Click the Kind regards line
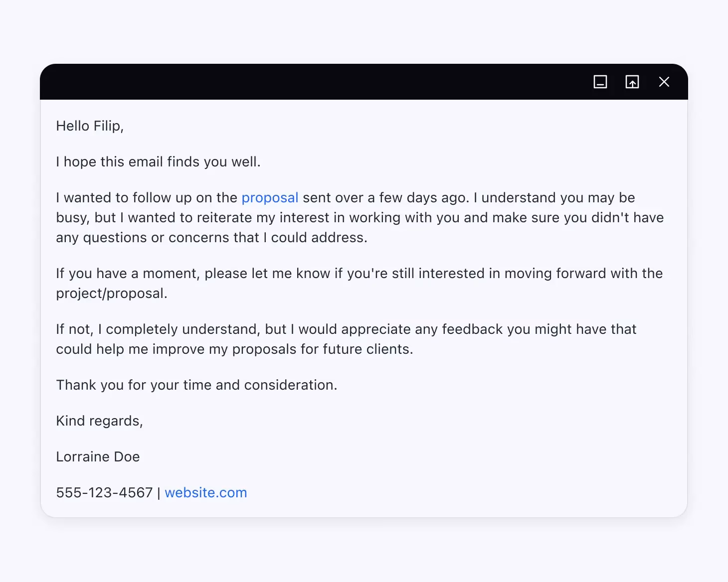 (x=99, y=421)
